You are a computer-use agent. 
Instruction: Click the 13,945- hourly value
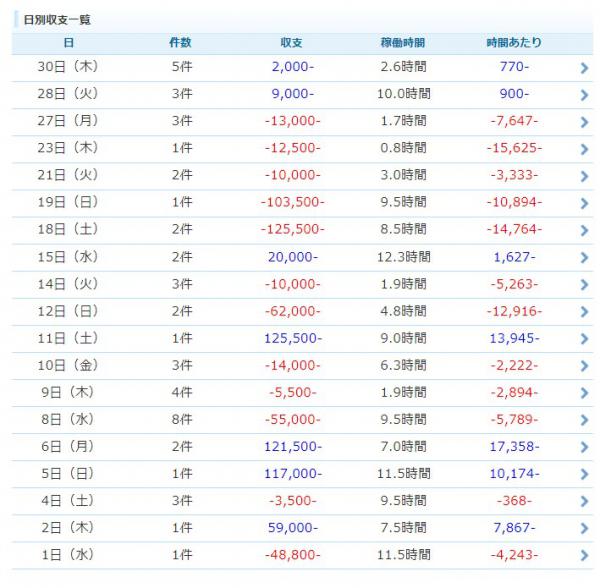pos(515,339)
